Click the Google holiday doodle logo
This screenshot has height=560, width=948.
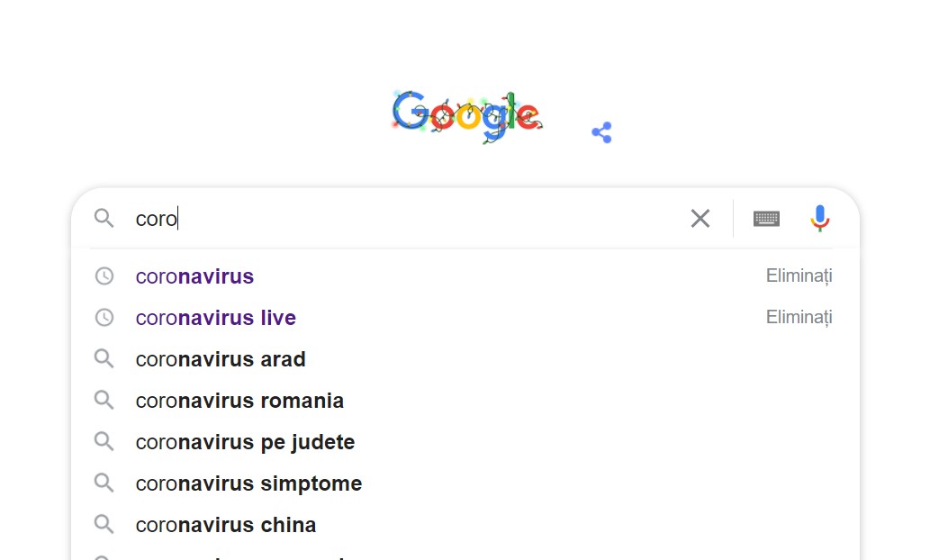coord(466,115)
